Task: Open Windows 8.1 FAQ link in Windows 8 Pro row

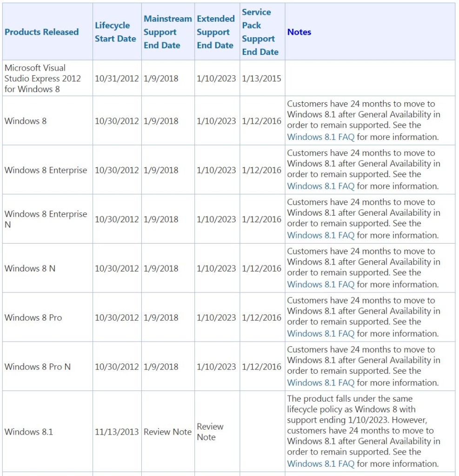Action: [320, 334]
